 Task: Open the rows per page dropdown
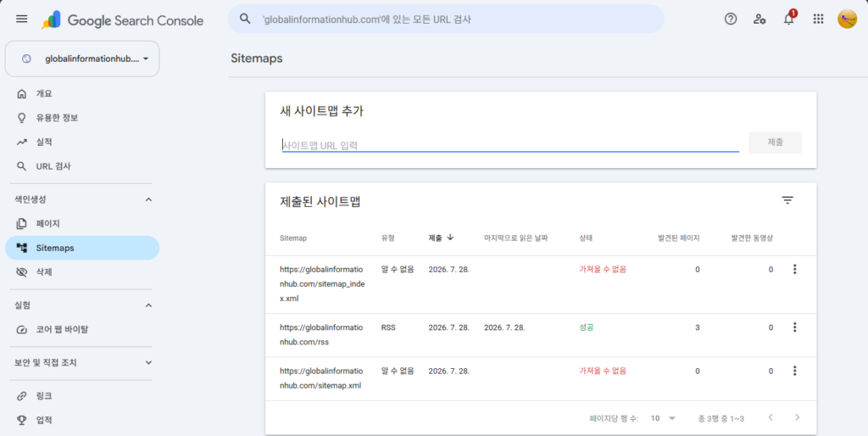click(663, 418)
